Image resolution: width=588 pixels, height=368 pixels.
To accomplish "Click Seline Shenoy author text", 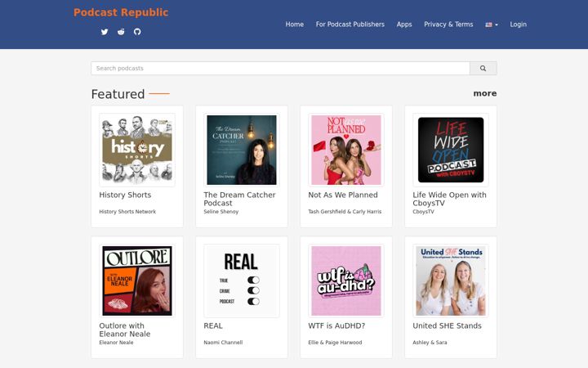I will point(220,212).
